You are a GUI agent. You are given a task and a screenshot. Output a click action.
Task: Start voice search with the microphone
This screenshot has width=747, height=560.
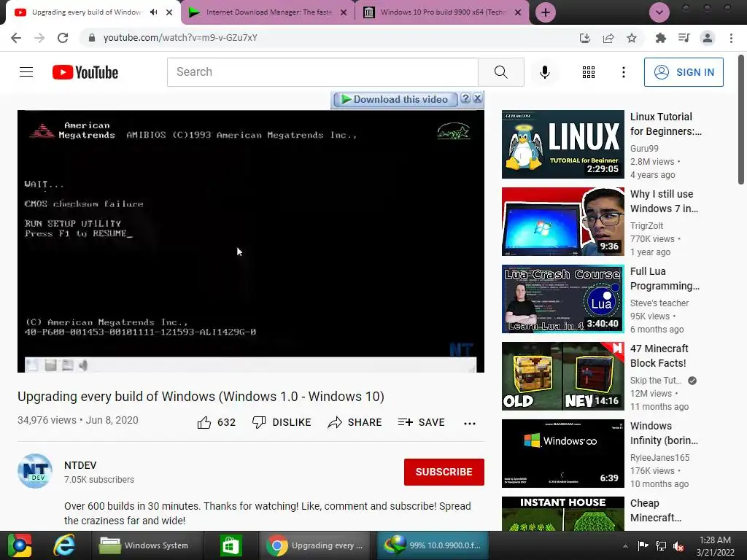[x=545, y=72]
